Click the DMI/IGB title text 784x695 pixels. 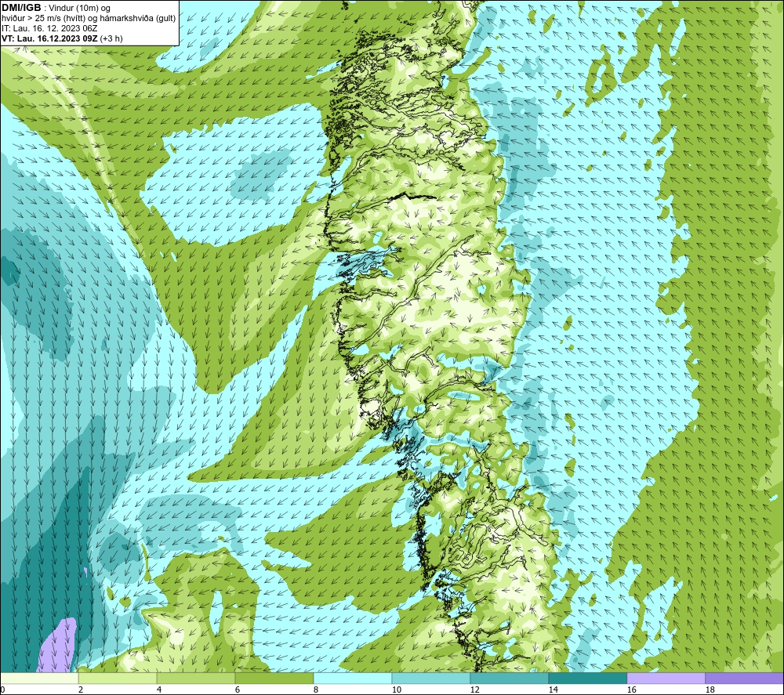point(21,8)
